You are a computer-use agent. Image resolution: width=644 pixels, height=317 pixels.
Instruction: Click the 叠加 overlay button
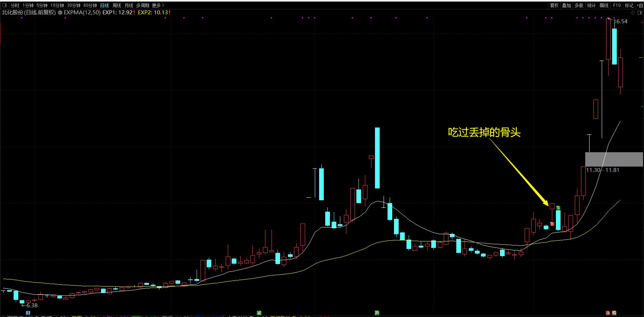pyautogui.click(x=566, y=5)
